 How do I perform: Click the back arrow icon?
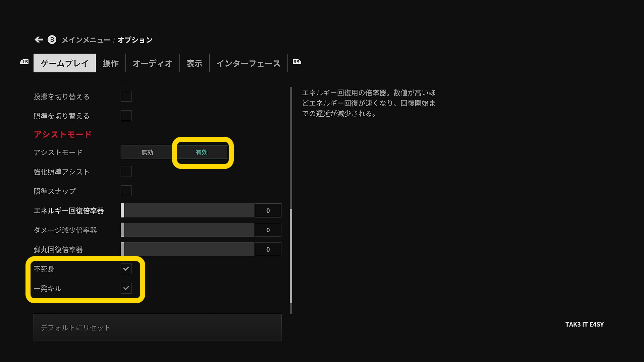pos(39,40)
